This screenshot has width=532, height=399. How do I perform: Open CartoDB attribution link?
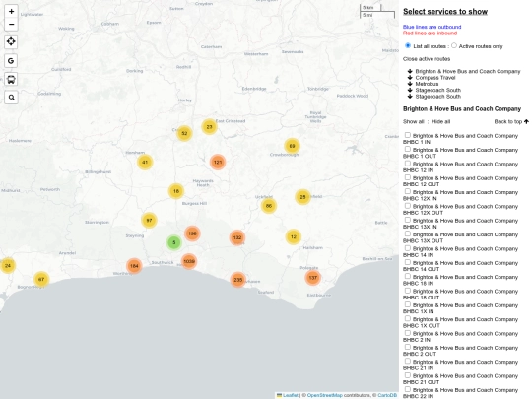pyautogui.click(x=387, y=395)
